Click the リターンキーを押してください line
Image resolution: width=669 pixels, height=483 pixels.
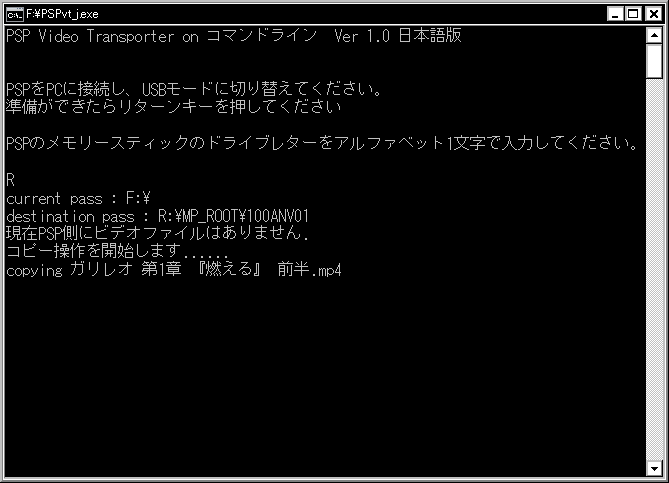click(x=174, y=107)
